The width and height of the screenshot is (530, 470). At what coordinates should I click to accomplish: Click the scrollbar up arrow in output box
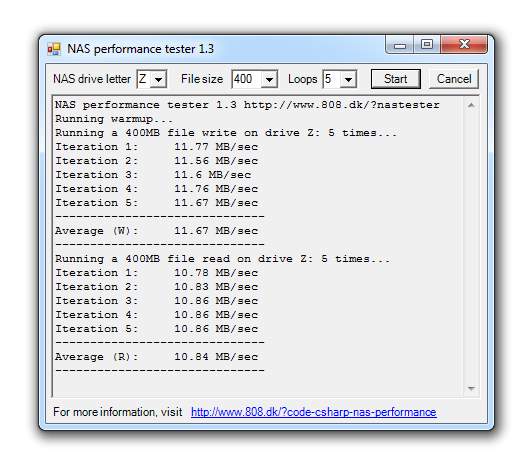471,105
